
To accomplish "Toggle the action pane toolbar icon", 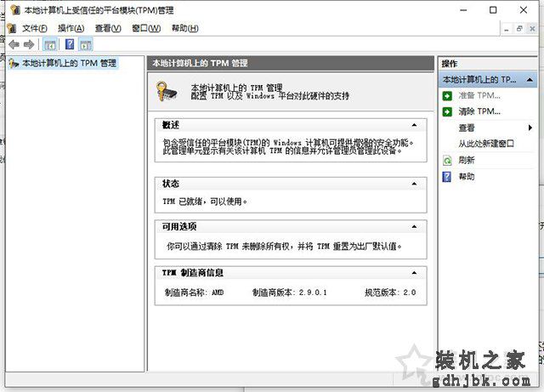I will (85, 44).
